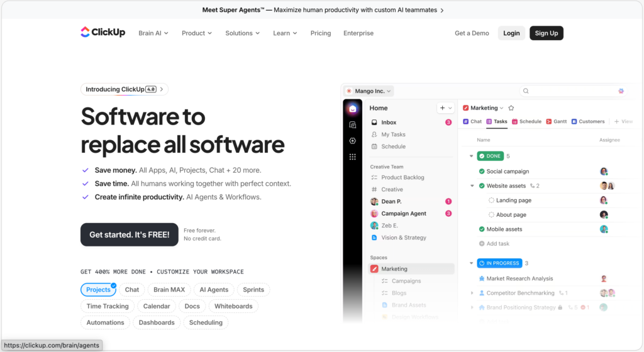Toggle the About page task status circle
The image size is (644, 352).
pos(491,215)
